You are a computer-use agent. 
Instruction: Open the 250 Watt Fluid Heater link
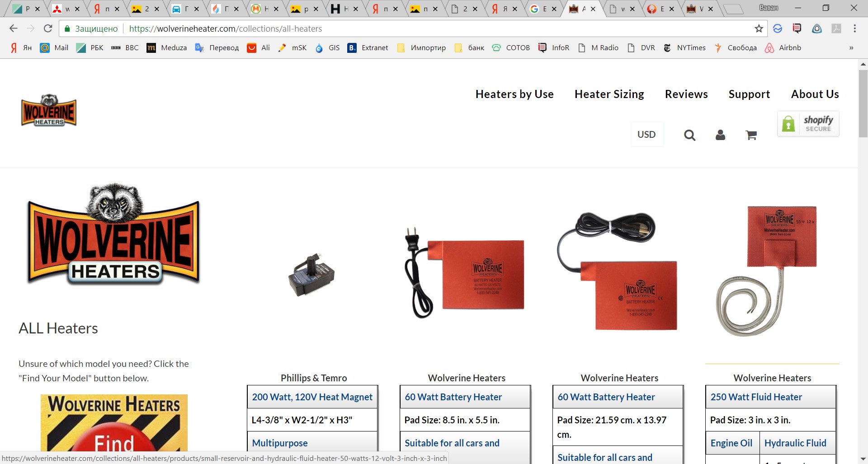coord(756,397)
